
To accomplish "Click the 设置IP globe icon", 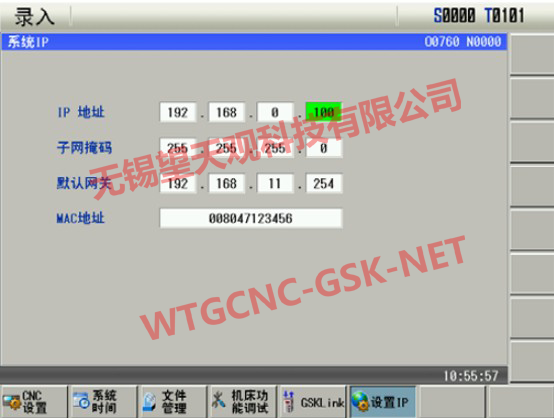I will click(x=360, y=401).
